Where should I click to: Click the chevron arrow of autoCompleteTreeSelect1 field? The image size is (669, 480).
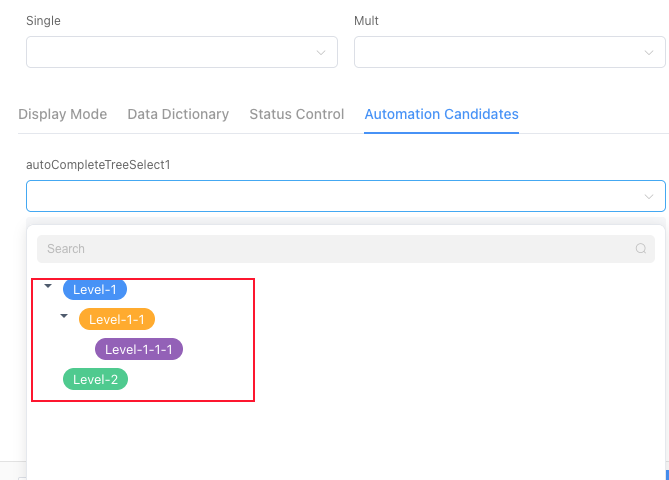pos(648,197)
